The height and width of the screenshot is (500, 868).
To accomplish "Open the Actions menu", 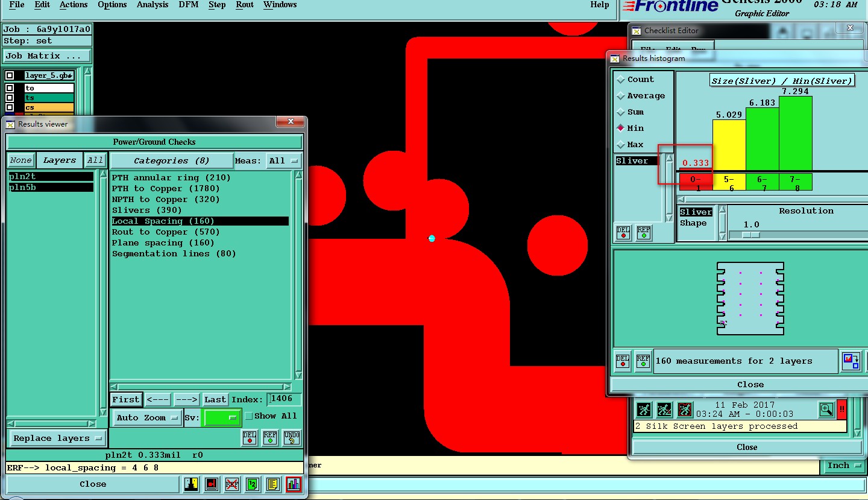I will [74, 5].
